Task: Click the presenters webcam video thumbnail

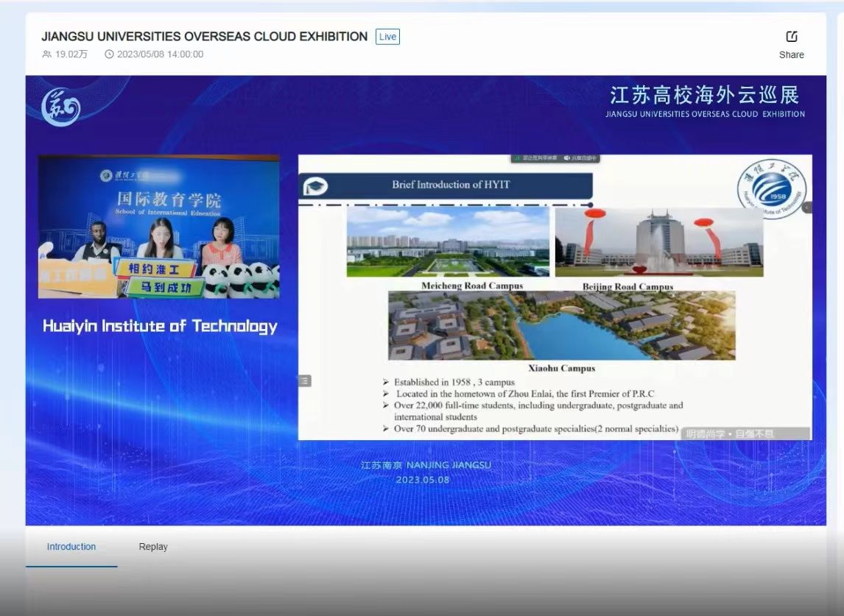Action: click(x=159, y=227)
